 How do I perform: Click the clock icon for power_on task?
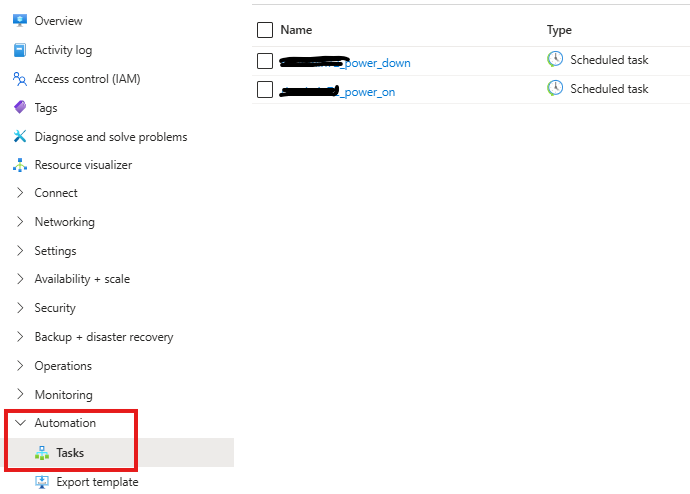tap(555, 88)
